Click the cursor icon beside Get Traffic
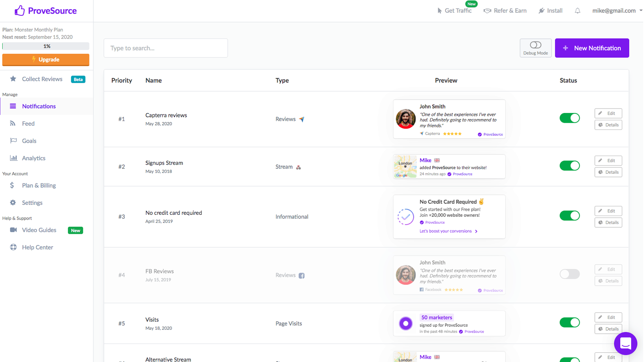This screenshot has height=362, width=644. click(x=440, y=11)
